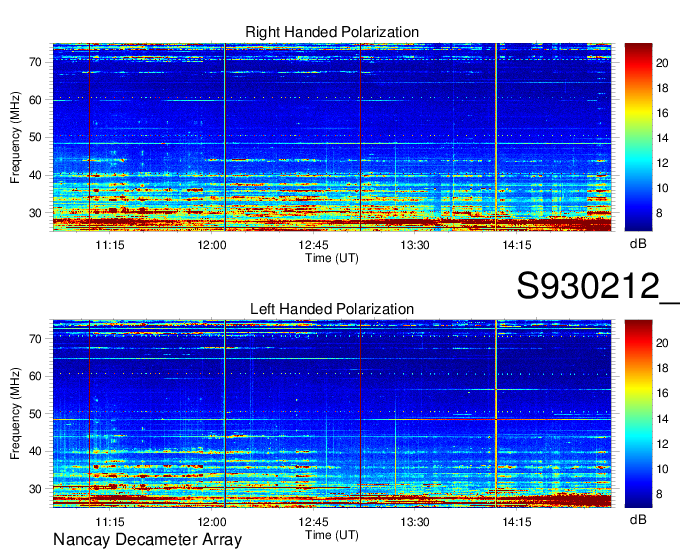Click the Right Handed Polarization spectrogram plot
The width and height of the screenshot is (680, 552).
(x=332, y=137)
